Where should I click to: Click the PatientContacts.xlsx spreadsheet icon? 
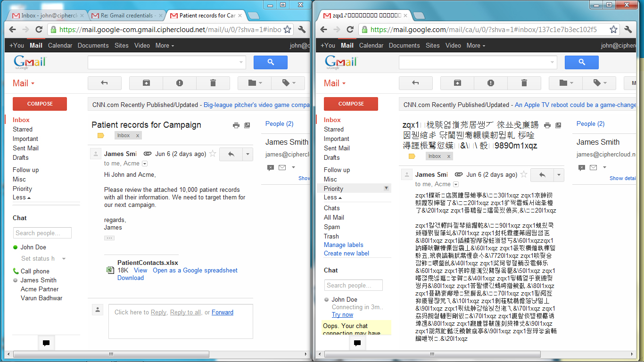click(x=110, y=270)
